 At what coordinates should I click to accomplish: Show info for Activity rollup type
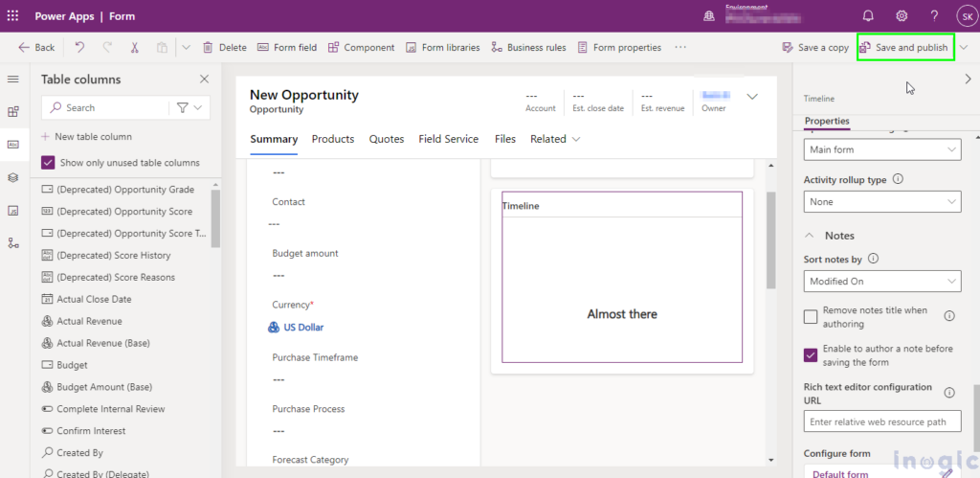[898, 179]
